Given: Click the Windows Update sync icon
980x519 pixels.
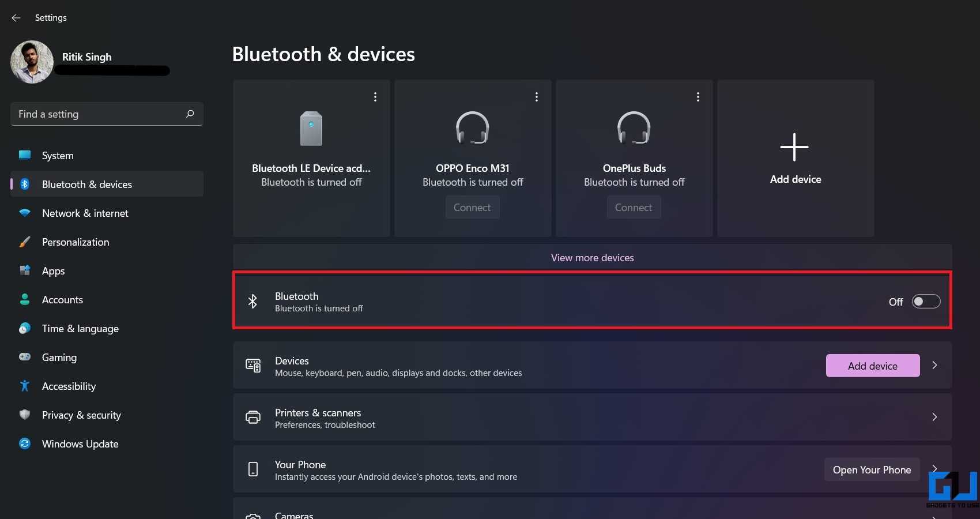Looking at the screenshot, I should (25, 443).
